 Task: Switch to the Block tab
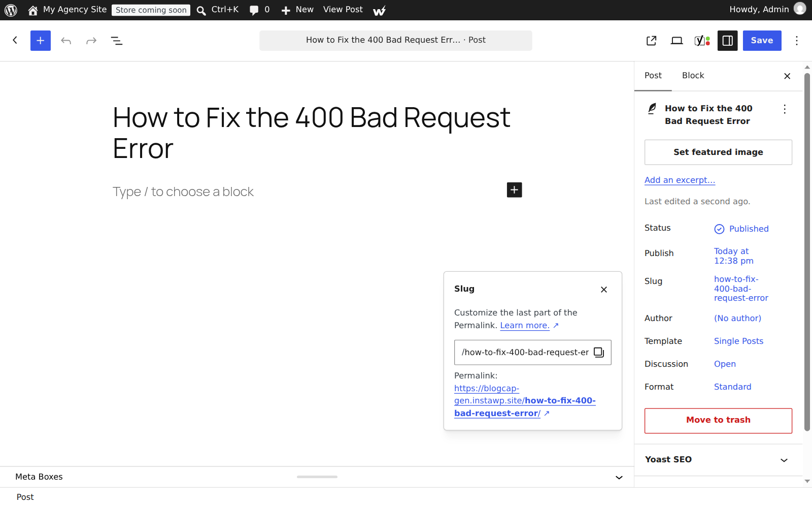(x=693, y=76)
